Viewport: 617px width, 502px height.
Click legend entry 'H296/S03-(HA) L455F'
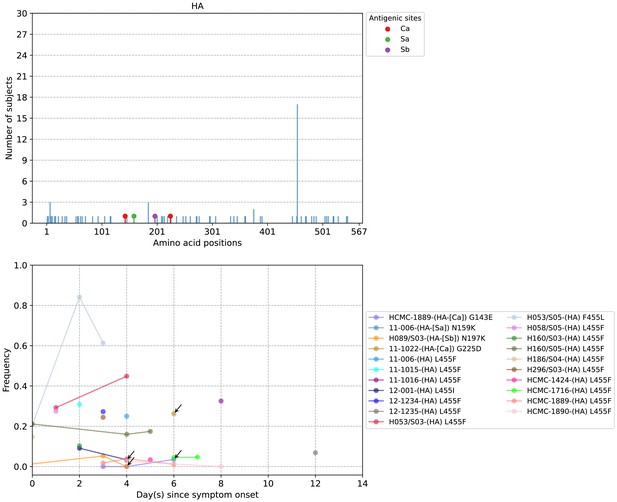pyautogui.click(x=556, y=369)
